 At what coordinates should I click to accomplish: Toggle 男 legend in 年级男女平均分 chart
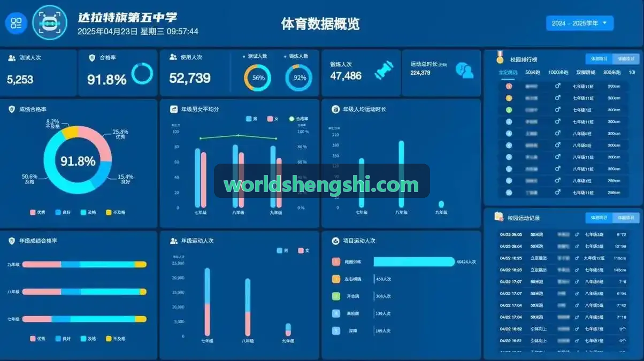coord(251,119)
